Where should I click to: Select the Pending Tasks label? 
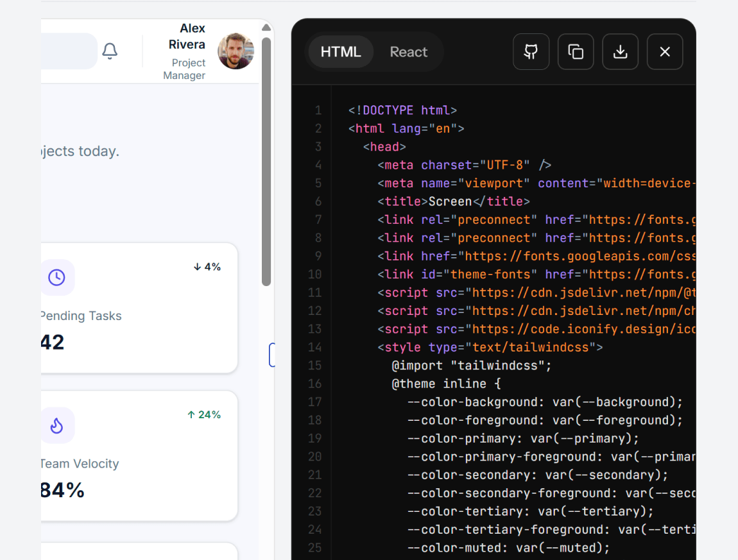(81, 316)
